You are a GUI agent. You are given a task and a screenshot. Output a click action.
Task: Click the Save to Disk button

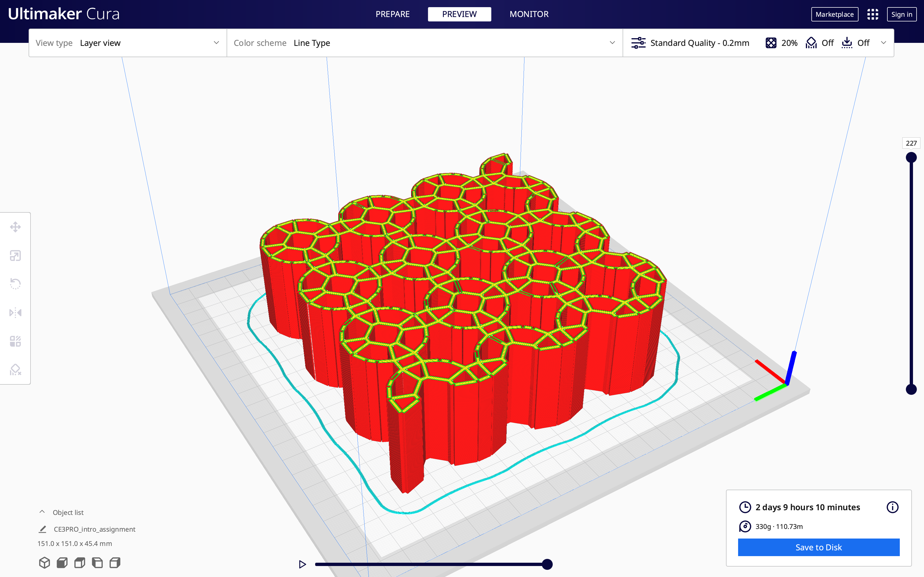coord(818,547)
